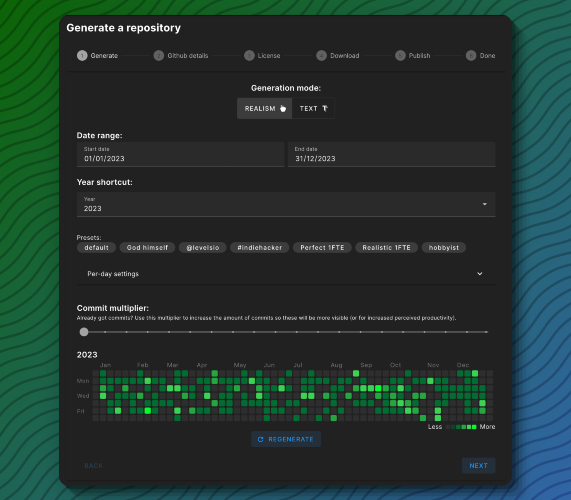This screenshot has width=571, height=500.
Task: Click the End date input field
Action: click(x=391, y=154)
